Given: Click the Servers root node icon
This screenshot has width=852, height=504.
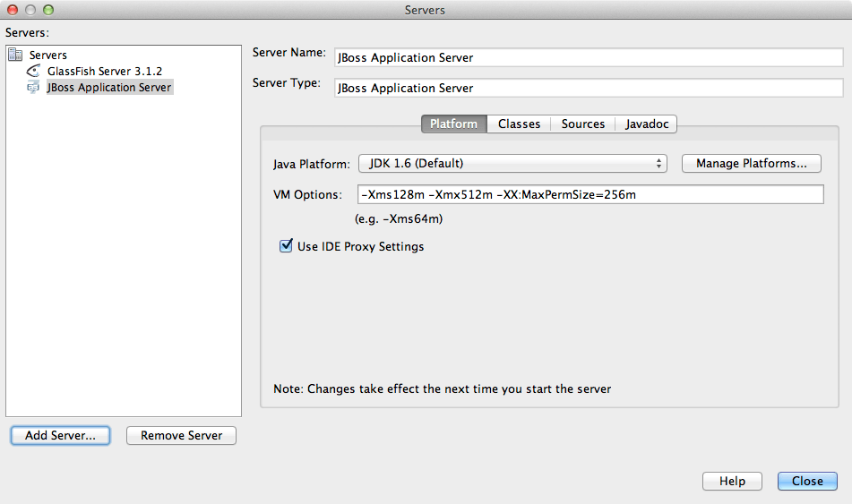Looking at the screenshot, I should coord(15,55).
